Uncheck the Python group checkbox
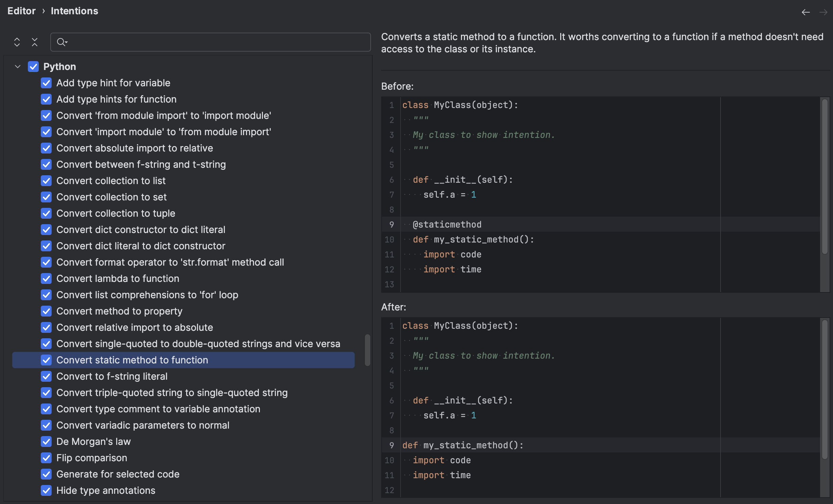The width and height of the screenshot is (833, 504). 33,67
